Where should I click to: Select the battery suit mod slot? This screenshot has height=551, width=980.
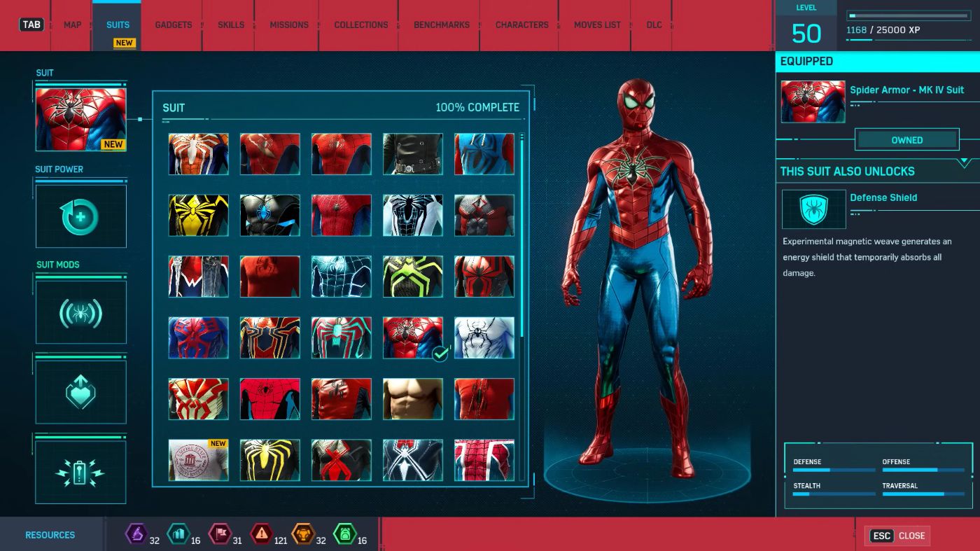click(x=80, y=473)
